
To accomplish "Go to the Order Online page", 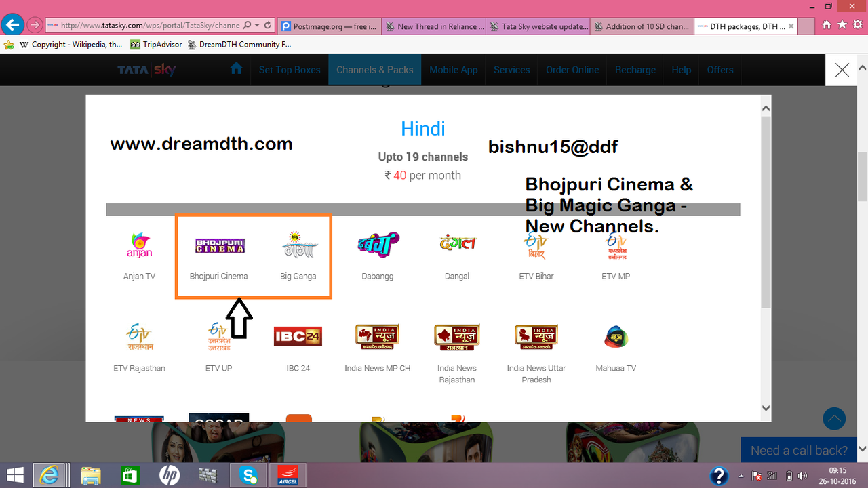I will [x=572, y=70].
